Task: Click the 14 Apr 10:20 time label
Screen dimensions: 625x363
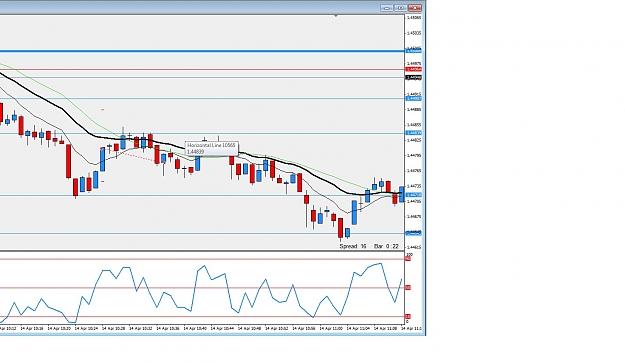Action: (x=59, y=329)
